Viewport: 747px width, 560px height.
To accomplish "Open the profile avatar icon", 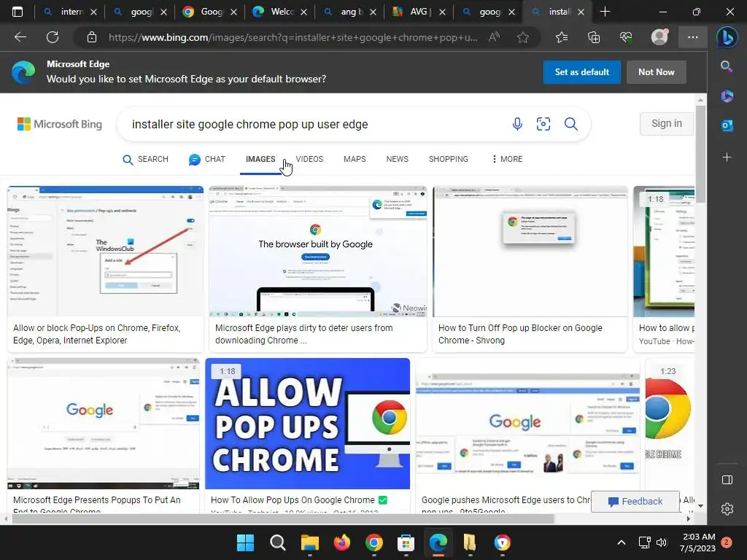I will click(x=659, y=37).
